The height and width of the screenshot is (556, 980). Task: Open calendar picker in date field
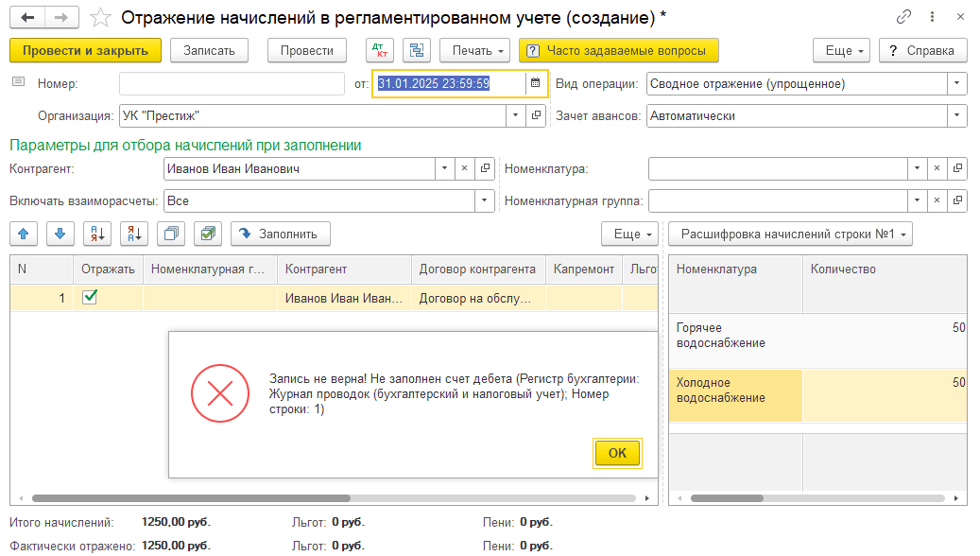[x=535, y=84]
